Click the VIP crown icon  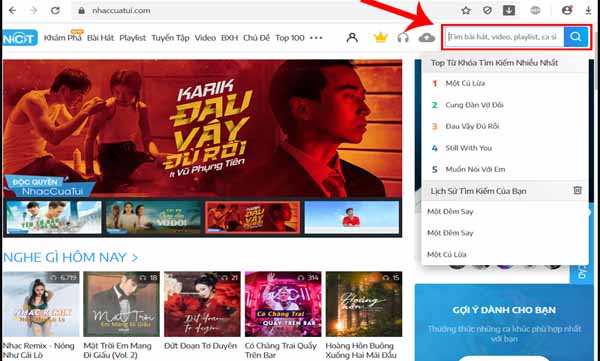pyautogui.click(x=380, y=38)
